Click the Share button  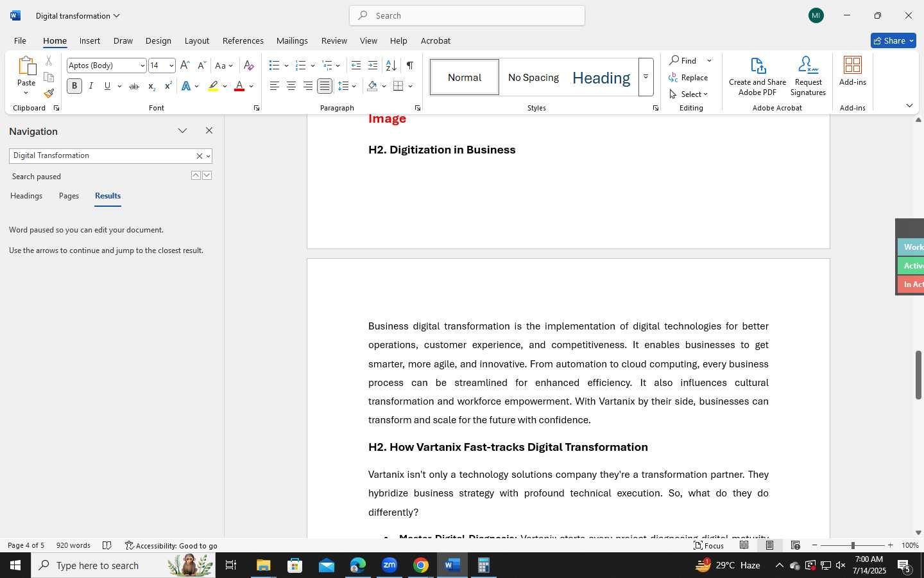[893, 40]
